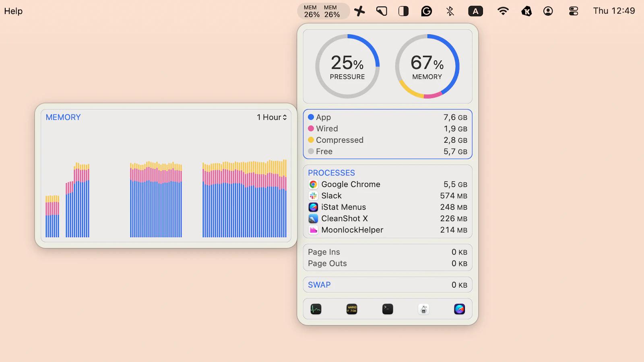The image size is (644, 362).
Task: Click the Bluetooth icon in the menu bar
Action: (450, 11)
